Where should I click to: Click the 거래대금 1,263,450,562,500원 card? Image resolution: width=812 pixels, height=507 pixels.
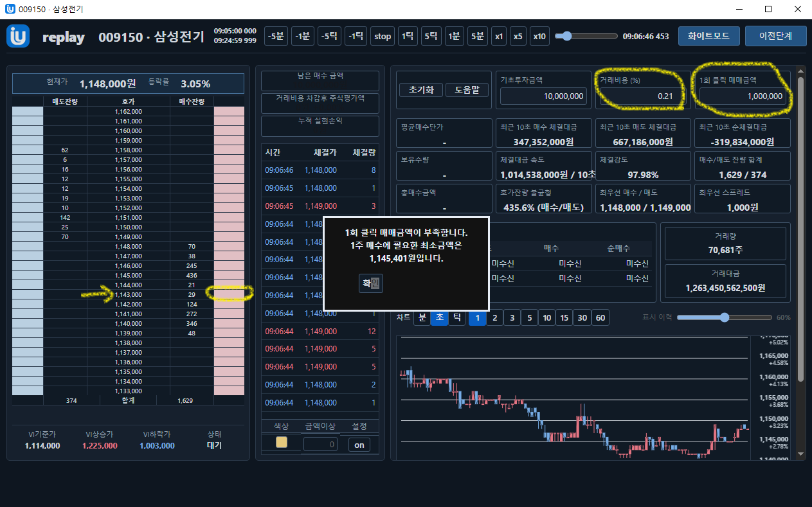[x=725, y=281]
